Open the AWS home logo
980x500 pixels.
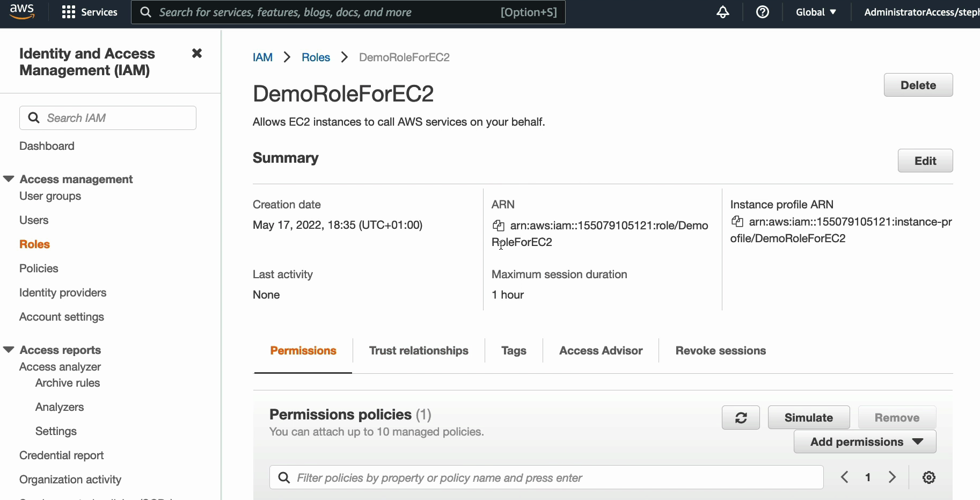point(22,12)
